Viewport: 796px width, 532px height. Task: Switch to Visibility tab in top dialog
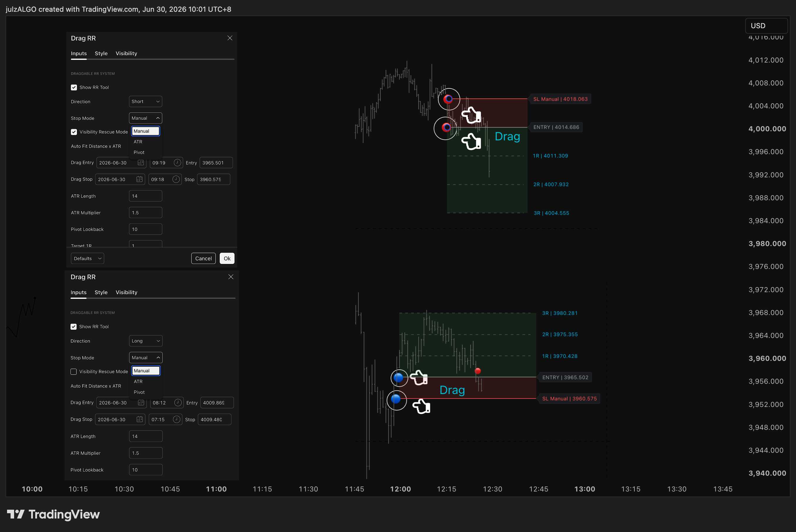click(x=126, y=53)
